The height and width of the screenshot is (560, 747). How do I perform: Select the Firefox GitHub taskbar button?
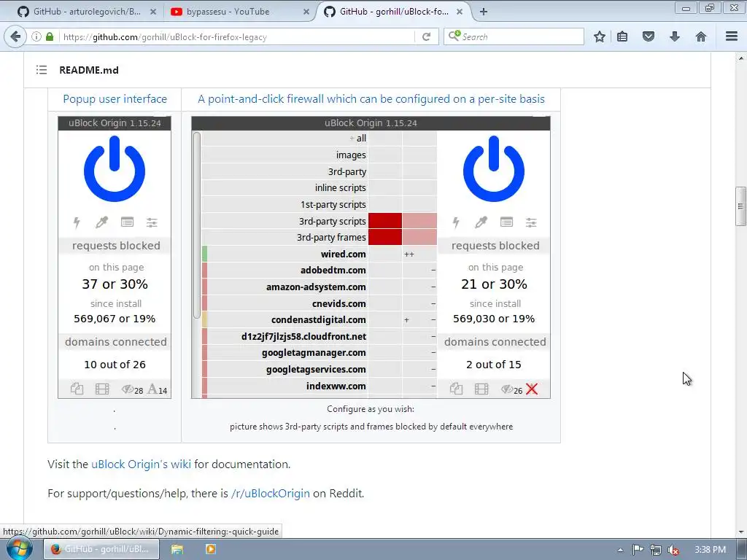coord(102,549)
